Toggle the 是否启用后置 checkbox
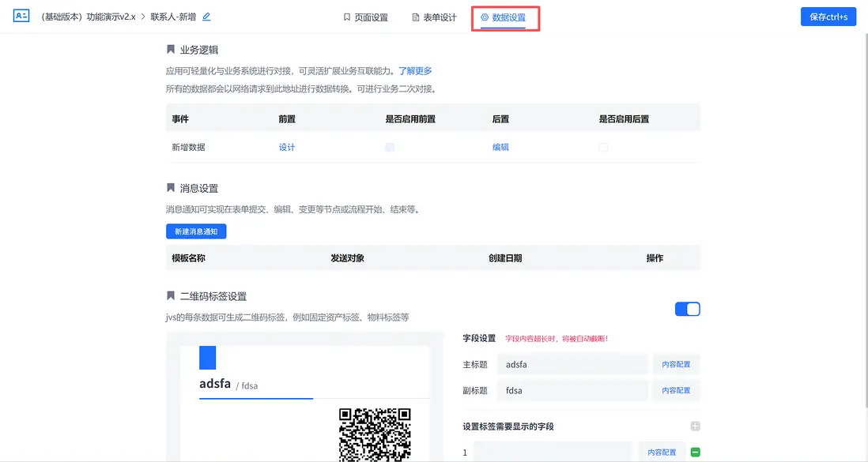This screenshot has width=868, height=462. (603, 147)
